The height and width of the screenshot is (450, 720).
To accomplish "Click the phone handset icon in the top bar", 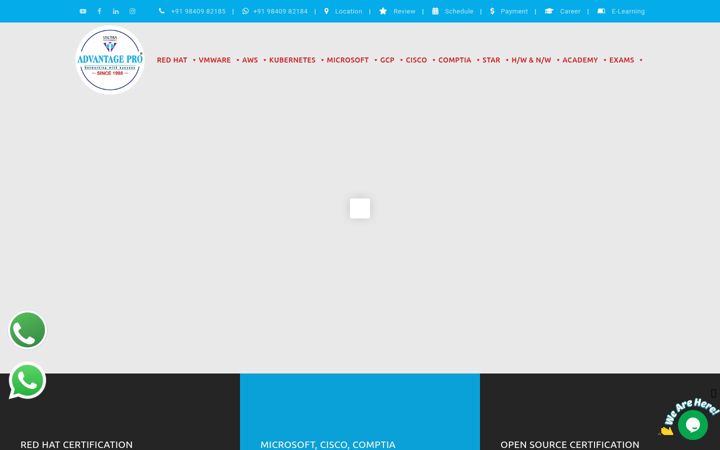I will 162,11.
